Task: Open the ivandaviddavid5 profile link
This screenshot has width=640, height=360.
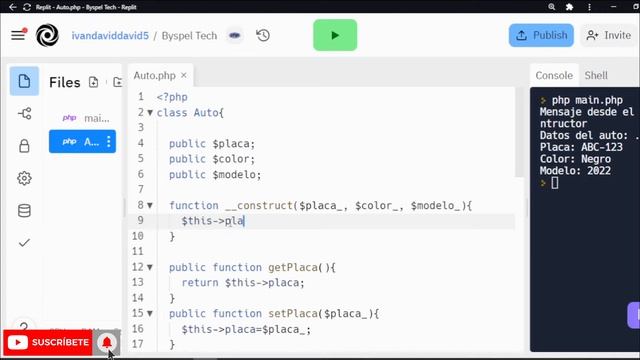Action: tap(110, 36)
